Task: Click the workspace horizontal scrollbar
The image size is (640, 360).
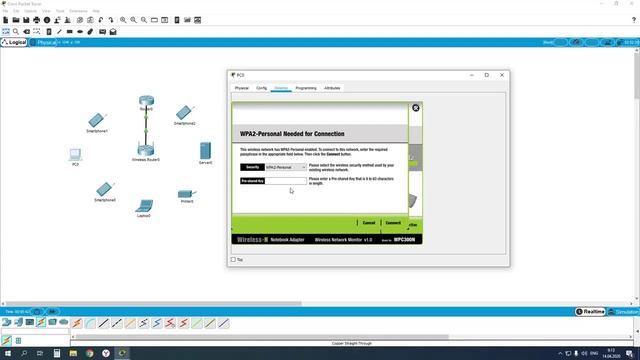Action: tap(153, 304)
